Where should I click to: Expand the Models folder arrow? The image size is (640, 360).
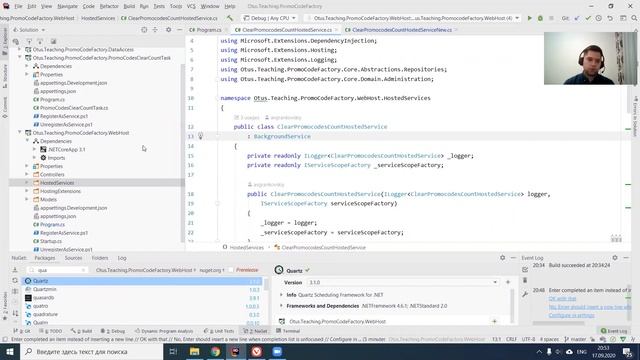tap(27, 199)
